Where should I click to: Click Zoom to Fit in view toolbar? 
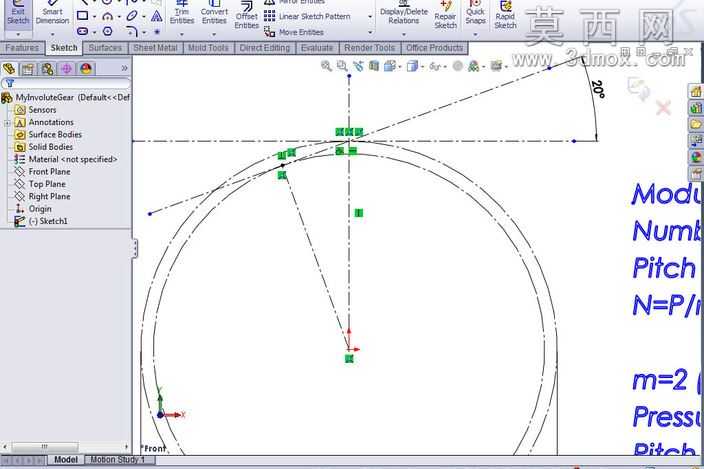[326, 66]
